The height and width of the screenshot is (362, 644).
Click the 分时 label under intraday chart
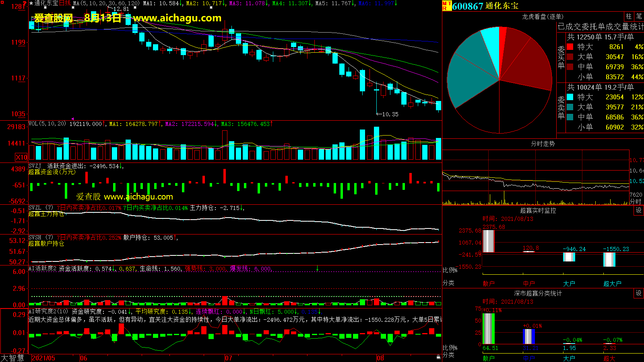coord(635,202)
